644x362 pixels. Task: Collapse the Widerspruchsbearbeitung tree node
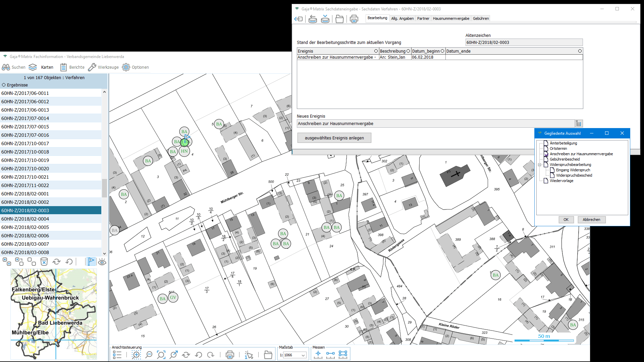coord(539,165)
